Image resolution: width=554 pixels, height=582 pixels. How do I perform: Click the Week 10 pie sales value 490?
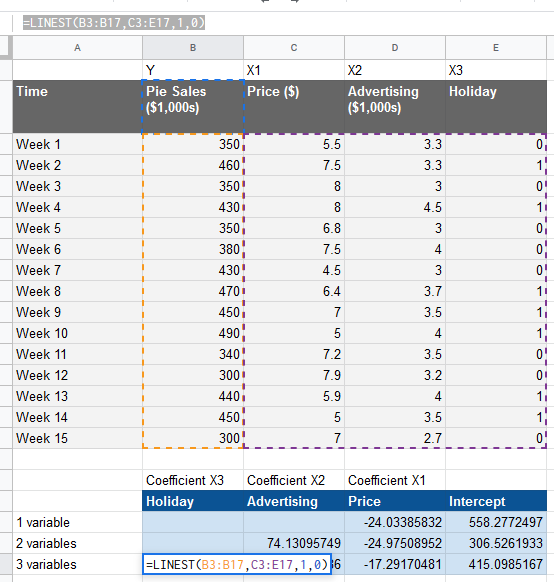click(193, 333)
